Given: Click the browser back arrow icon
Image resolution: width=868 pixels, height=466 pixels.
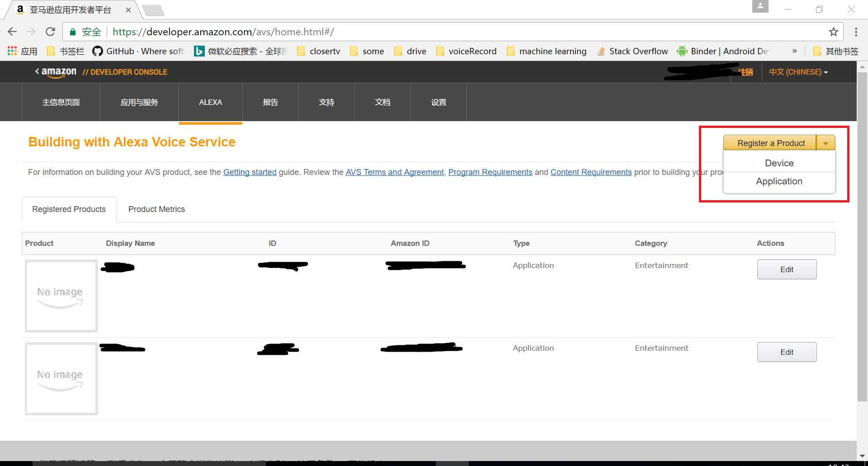Looking at the screenshot, I should point(12,32).
